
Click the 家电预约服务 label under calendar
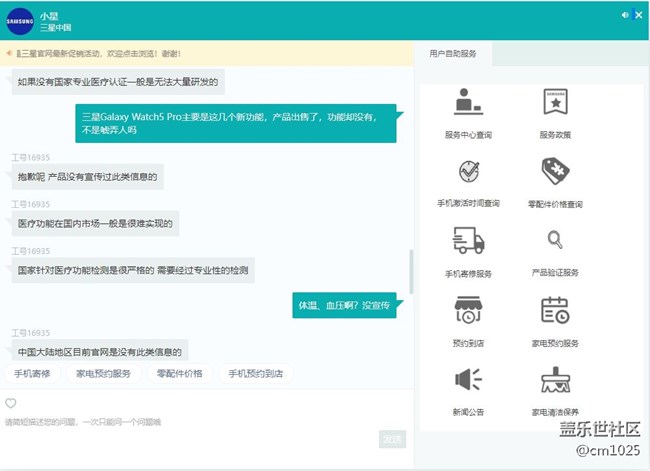pos(555,343)
